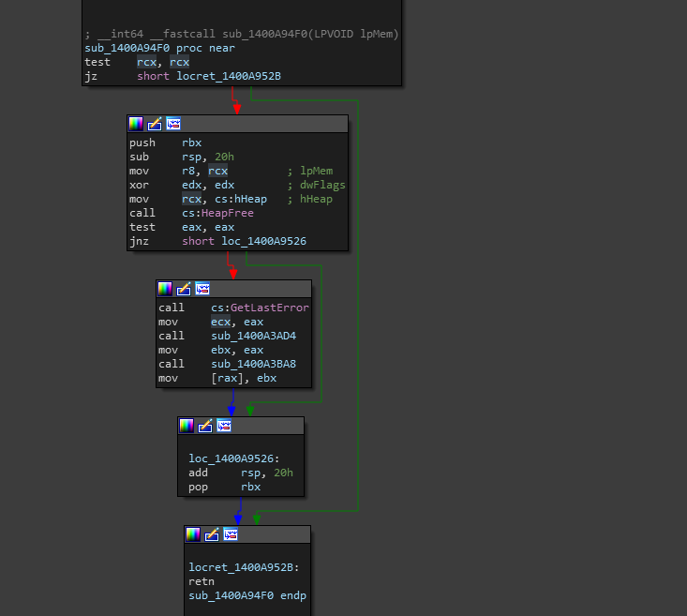Click the pencil icon on the GetLastError node
The image size is (687, 616).
pyautogui.click(x=184, y=289)
